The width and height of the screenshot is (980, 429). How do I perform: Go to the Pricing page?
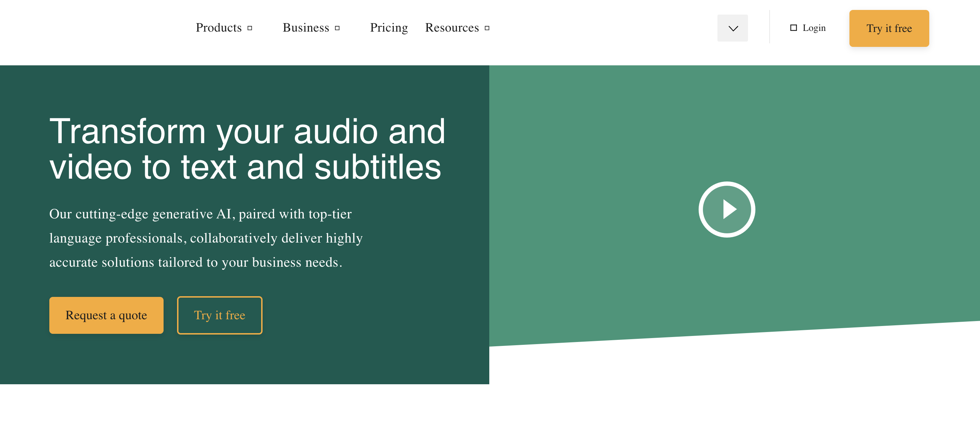pos(389,28)
